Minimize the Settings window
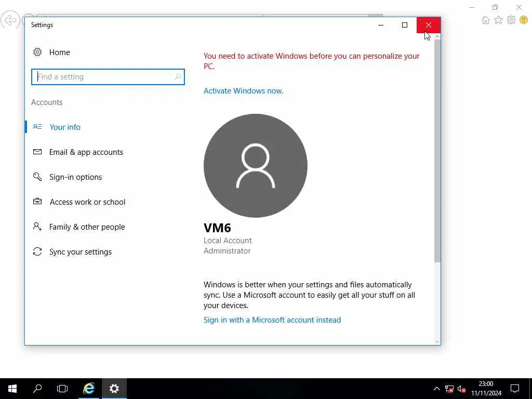The width and height of the screenshot is (532, 399). (381, 25)
